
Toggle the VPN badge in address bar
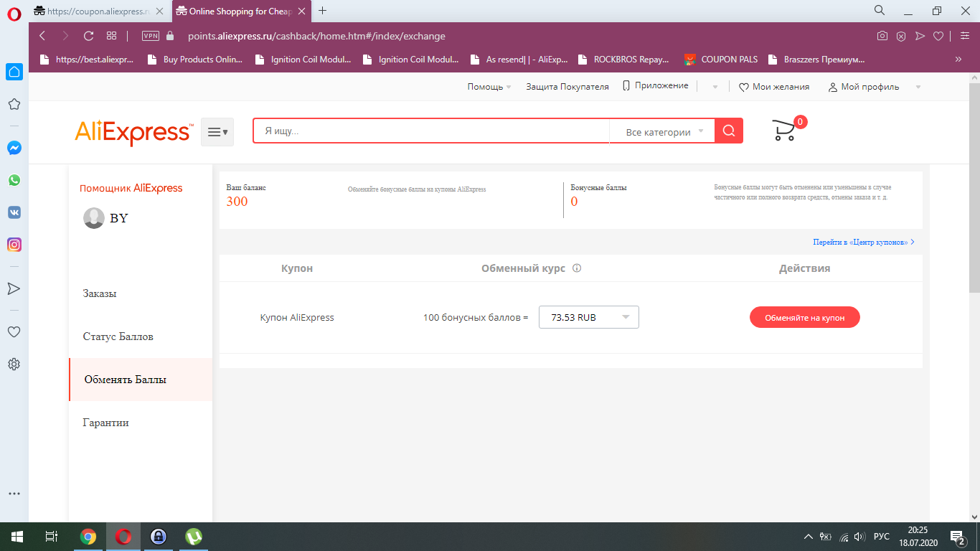[x=150, y=36]
